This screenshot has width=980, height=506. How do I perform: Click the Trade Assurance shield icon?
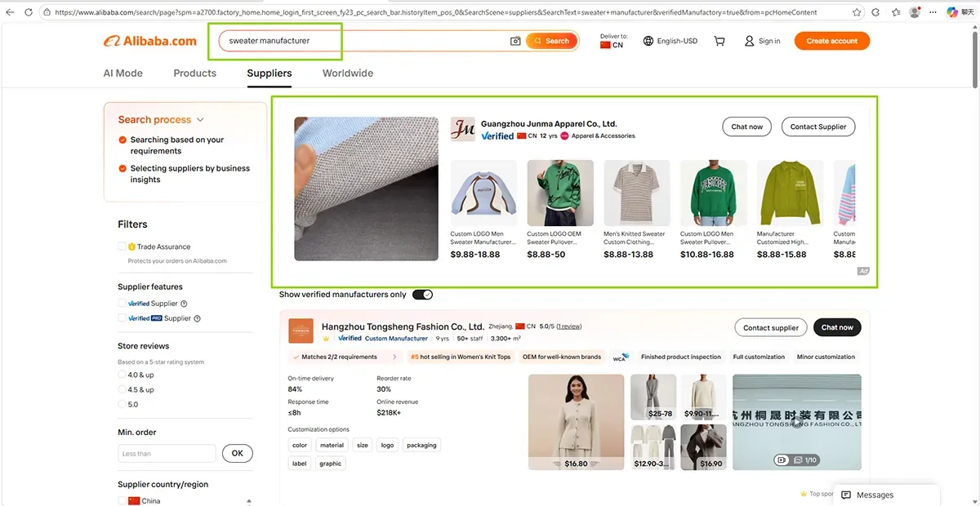pos(131,246)
